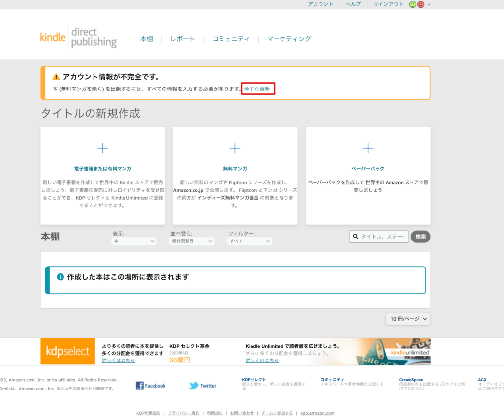Click the plus icon for 電子書籍または有料マンガ

pos(102,148)
